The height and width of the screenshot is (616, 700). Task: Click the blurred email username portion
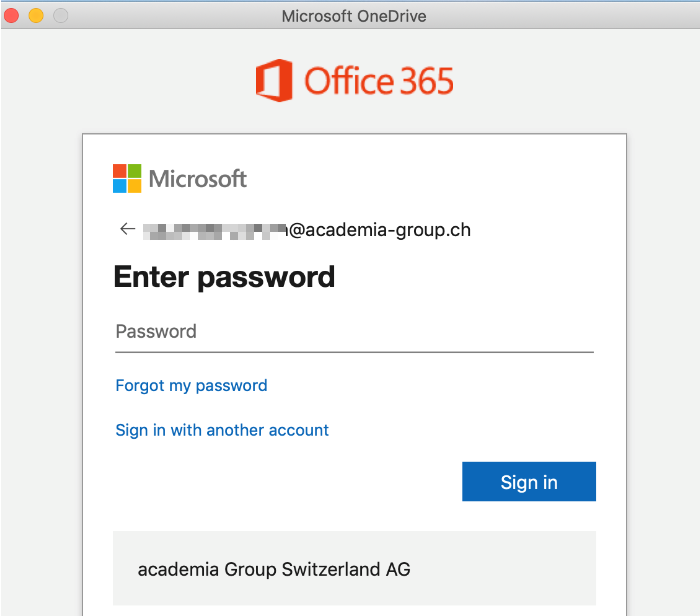(214, 231)
